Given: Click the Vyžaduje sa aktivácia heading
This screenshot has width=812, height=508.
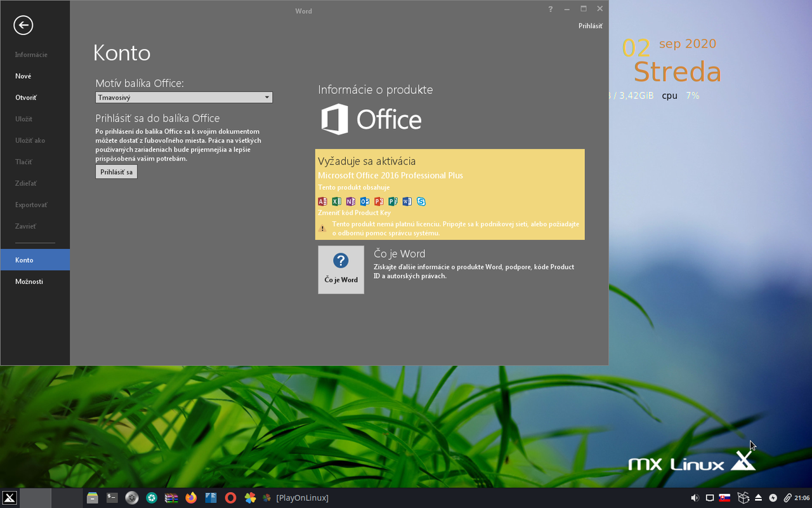Looking at the screenshot, I should 367,161.
